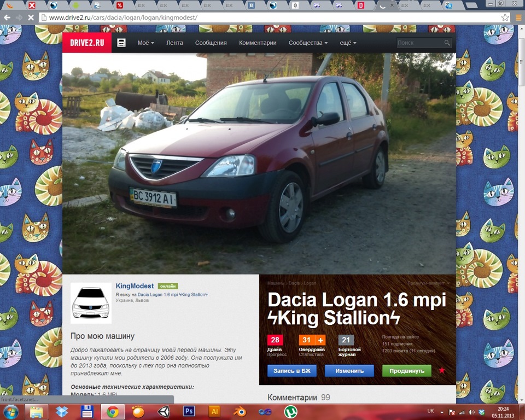Switch to the red percent-sign tab
This screenshot has height=420, width=525.
[x=120, y=5]
